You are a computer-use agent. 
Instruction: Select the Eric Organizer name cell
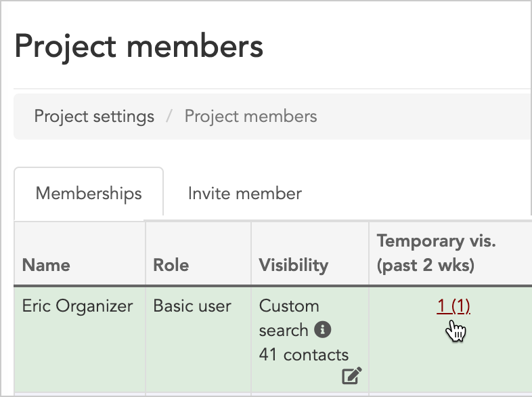(x=78, y=306)
